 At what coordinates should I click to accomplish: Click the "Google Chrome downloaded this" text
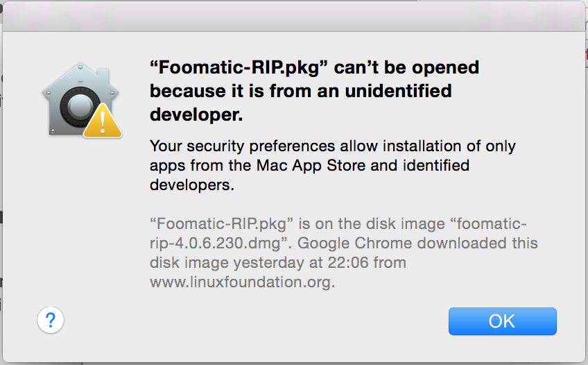click(x=418, y=244)
